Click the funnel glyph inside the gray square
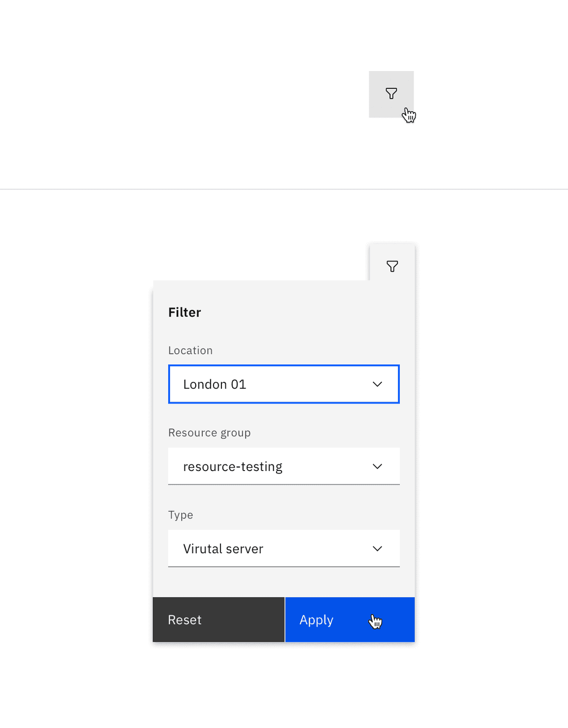The image size is (568, 728). pos(391,93)
